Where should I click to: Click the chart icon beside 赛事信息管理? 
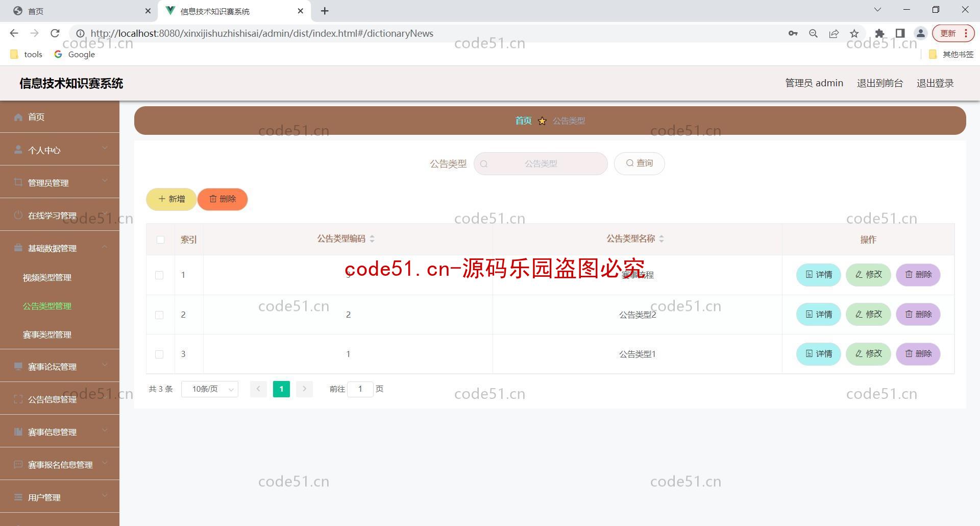(x=18, y=432)
